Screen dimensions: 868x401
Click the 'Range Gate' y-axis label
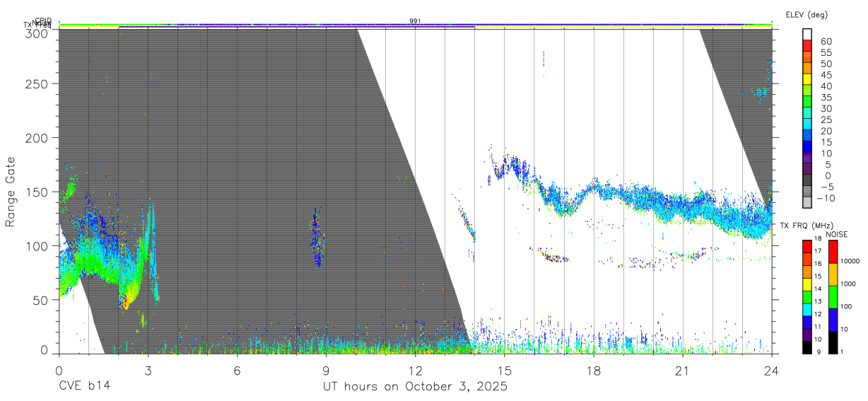click(11, 192)
